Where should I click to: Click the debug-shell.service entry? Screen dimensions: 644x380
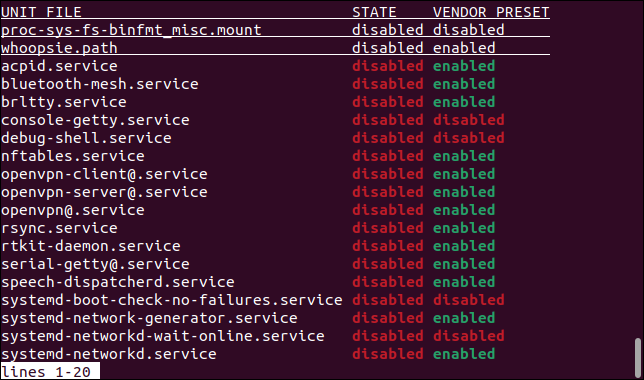click(x=86, y=138)
